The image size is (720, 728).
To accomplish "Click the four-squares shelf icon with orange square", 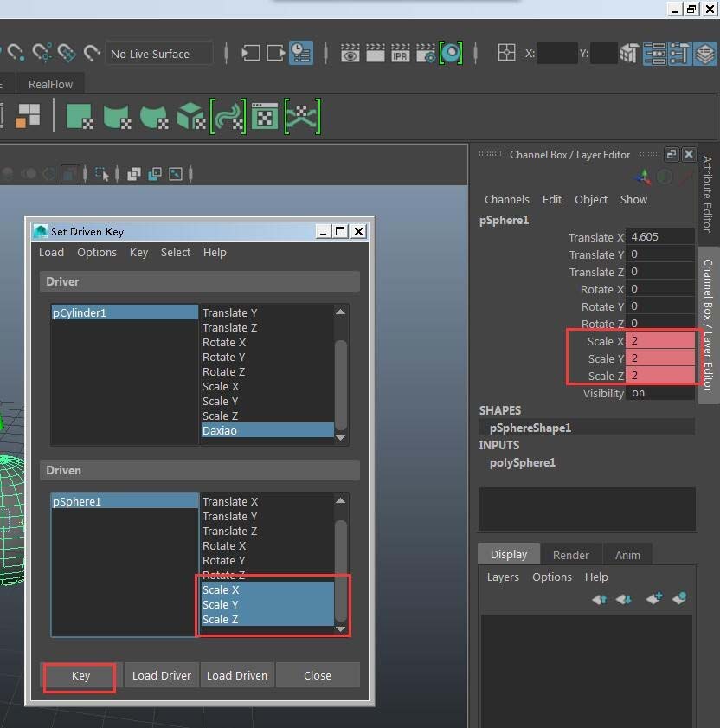I will 28,116.
